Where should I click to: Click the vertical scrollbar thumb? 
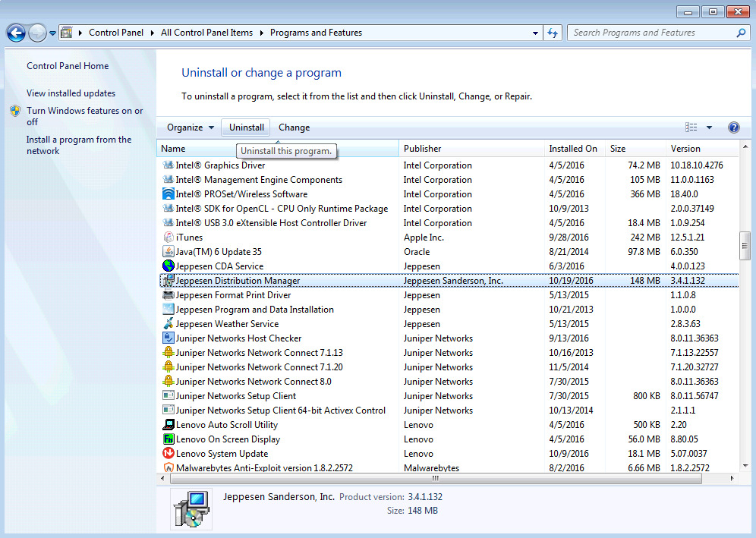click(745, 245)
